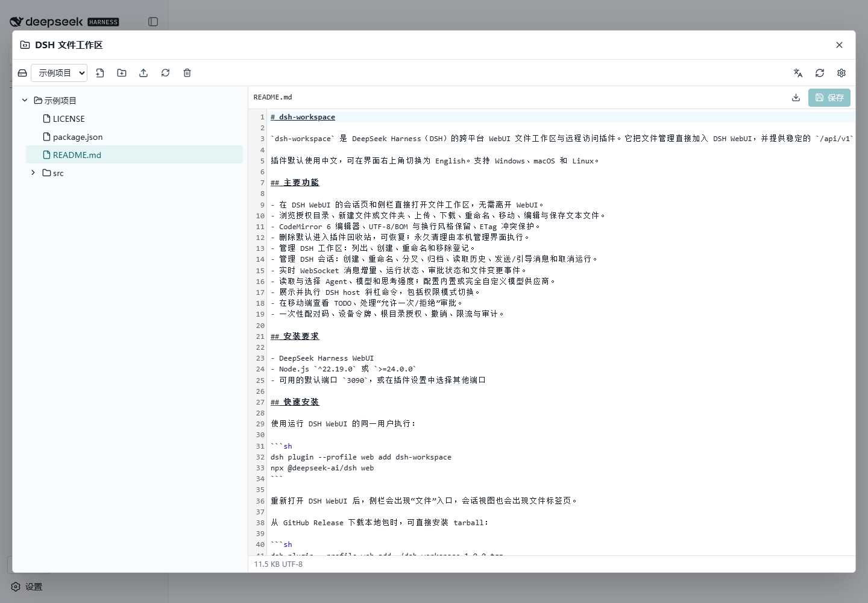Click the README.md filename above the editor

pyautogui.click(x=272, y=97)
